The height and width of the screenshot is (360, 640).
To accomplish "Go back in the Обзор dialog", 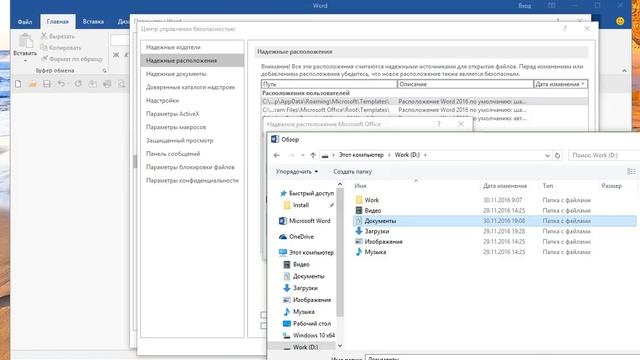I will pyautogui.click(x=277, y=155).
